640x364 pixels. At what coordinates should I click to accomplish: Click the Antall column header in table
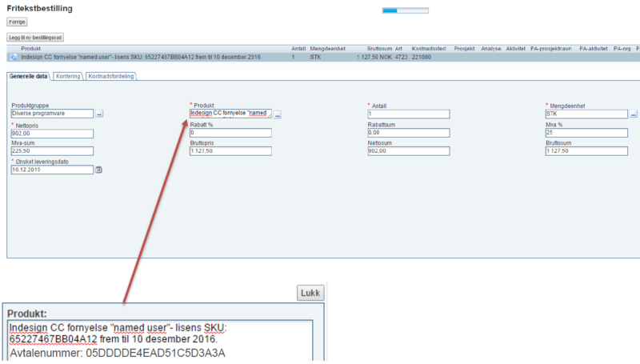click(298, 49)
